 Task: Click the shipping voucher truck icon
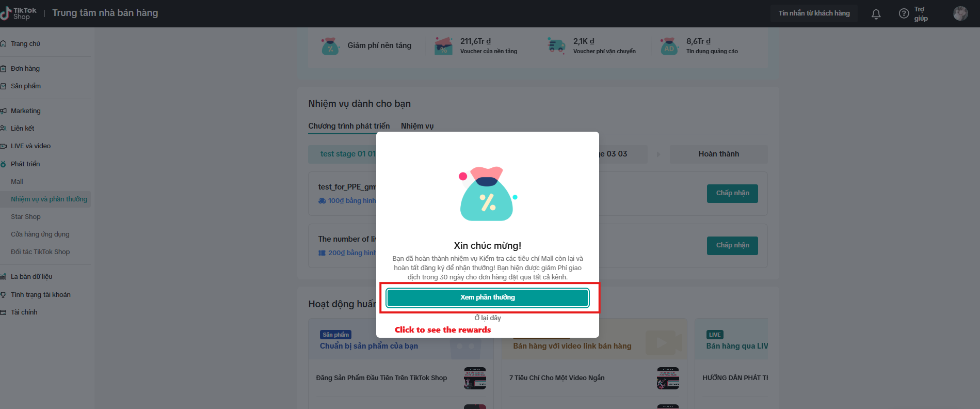pos(556,45)
